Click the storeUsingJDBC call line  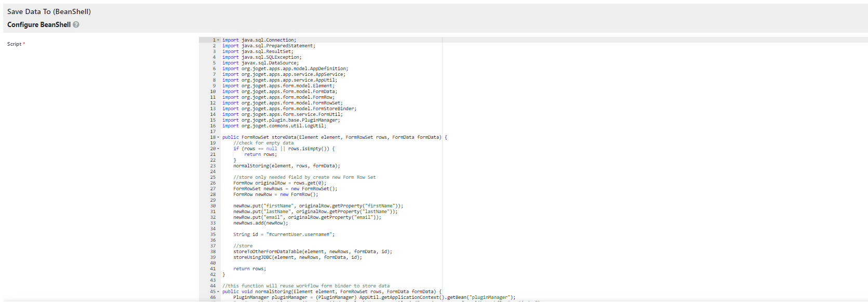coord(297,257)
